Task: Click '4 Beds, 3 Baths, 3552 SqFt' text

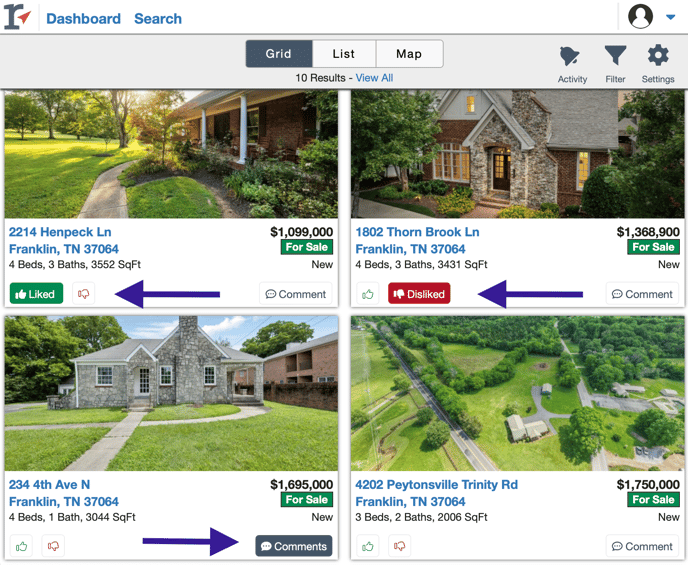Action: (75, 265)
